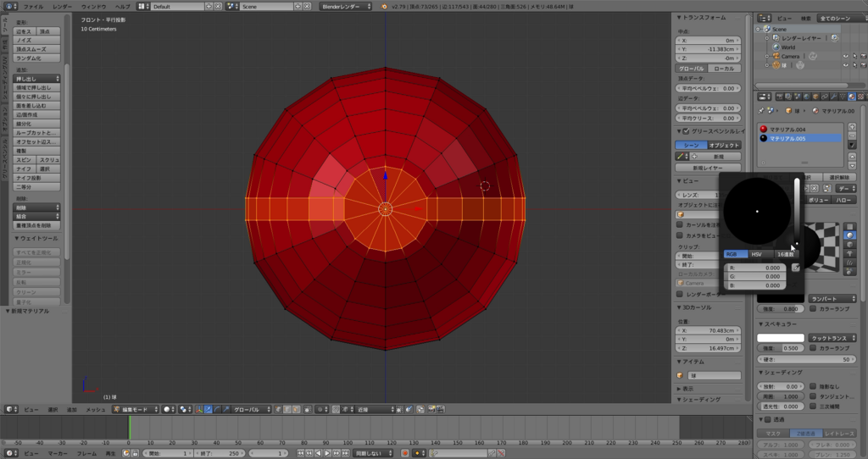Click the 押し出し extrude button
This screenshot has height=459, width=868.
(36, 78)
